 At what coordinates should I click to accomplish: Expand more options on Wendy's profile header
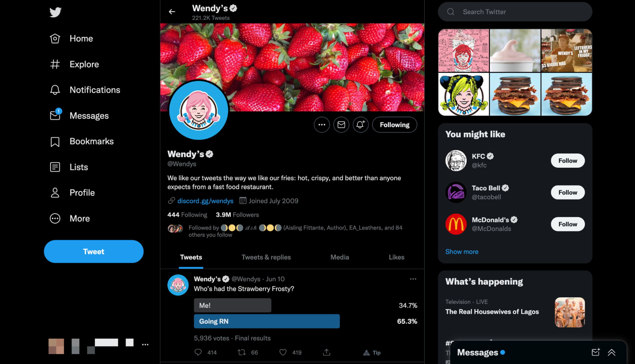(322, 125)
